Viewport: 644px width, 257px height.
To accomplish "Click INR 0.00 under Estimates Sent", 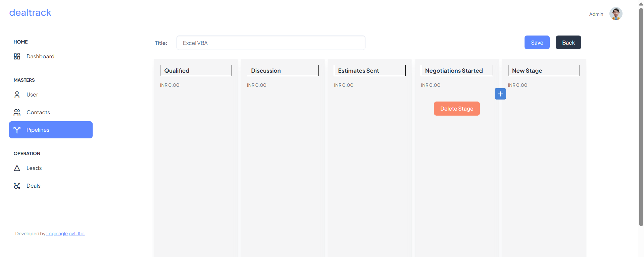I will (344, 85).
